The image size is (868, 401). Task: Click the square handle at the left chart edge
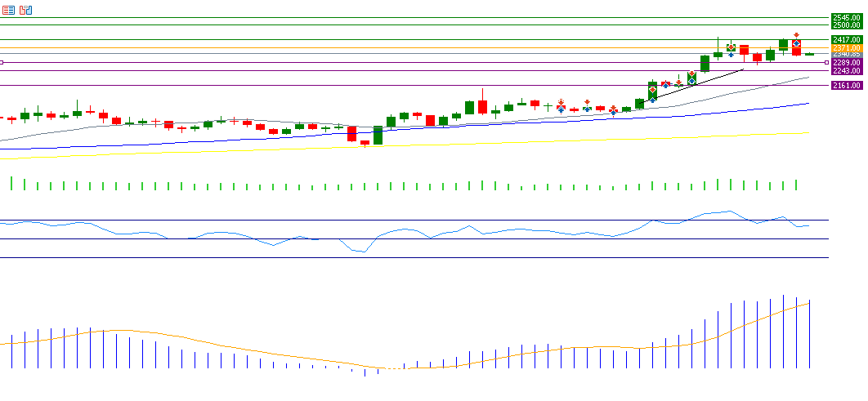click(2, 62)
